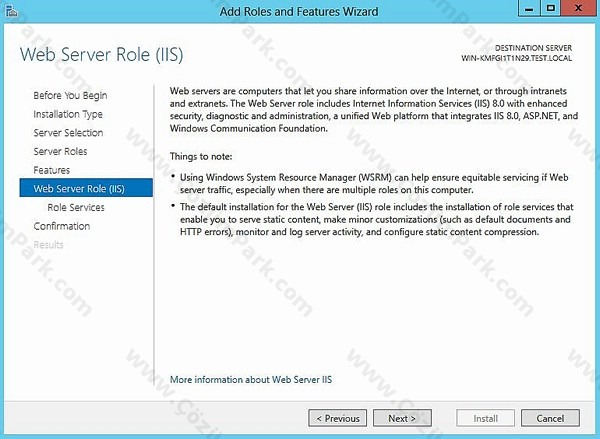This screenshot has height=439, width=600.
Task: Click the Server Manager wizard title bar icon
Action: click(x=11, y=11)
